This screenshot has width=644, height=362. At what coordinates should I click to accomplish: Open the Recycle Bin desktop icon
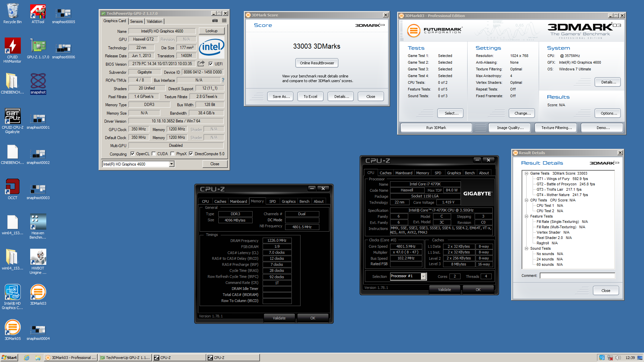tap(12, 13)
